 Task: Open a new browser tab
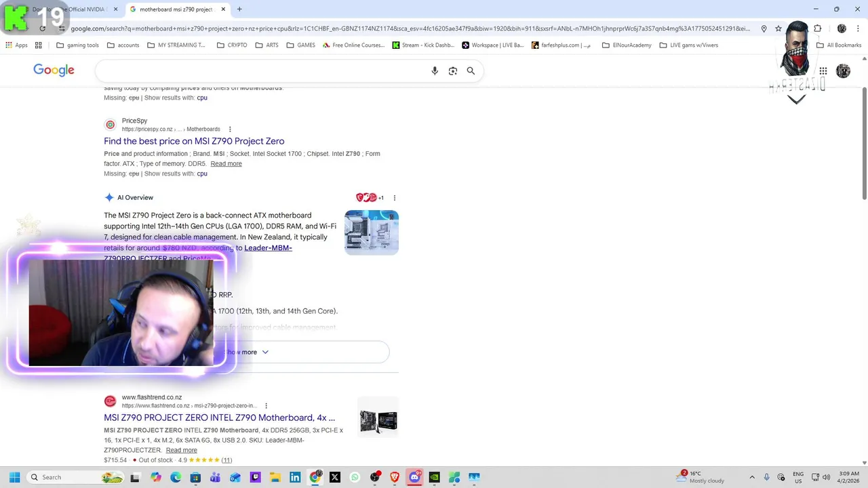pyautogui.click(x=239, y=9)
